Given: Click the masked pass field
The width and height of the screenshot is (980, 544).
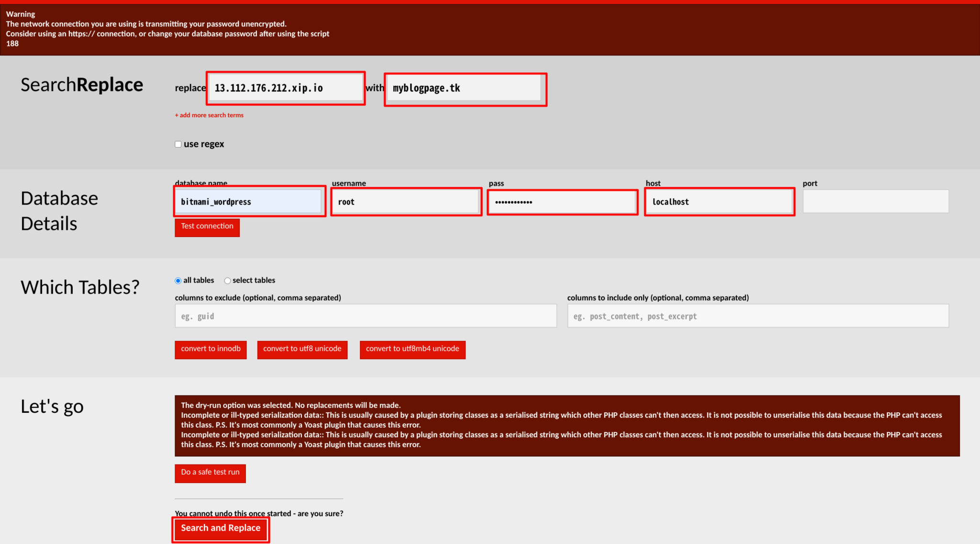Looking at the screenshot, I should [x=562, y=202].
